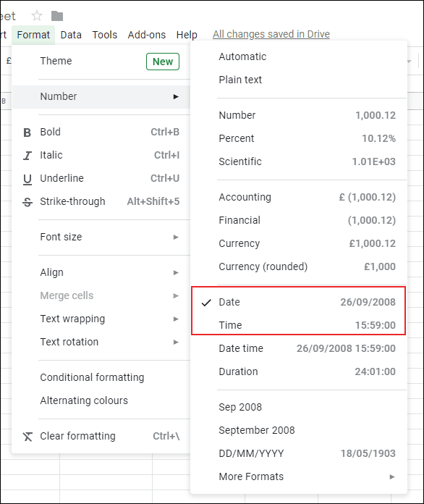Image resolution: width=424 pixels, height=504 pixels.
Task: Select Plain text format
Action: 299,80
